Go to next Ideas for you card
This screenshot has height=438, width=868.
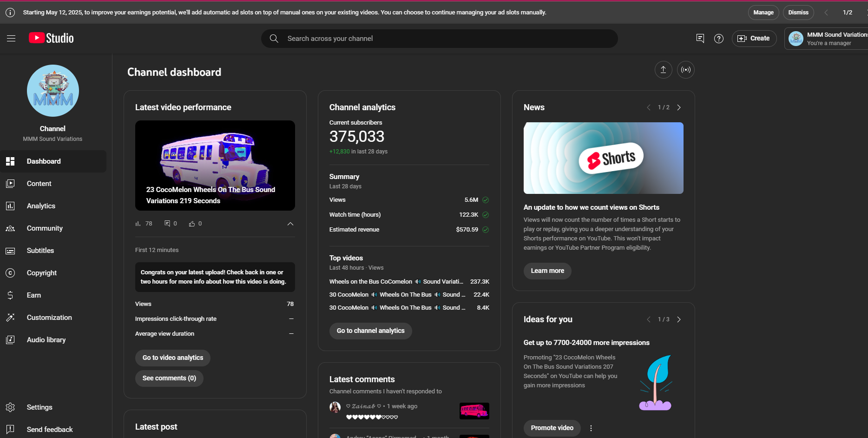click(679, 319)
